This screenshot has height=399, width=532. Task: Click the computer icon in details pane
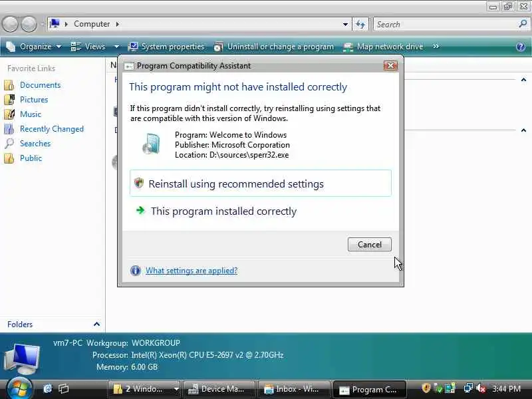22,358
